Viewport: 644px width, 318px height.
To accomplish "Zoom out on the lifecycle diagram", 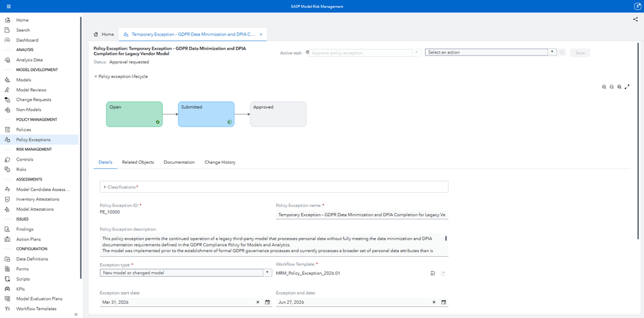I will click(612, 87).
